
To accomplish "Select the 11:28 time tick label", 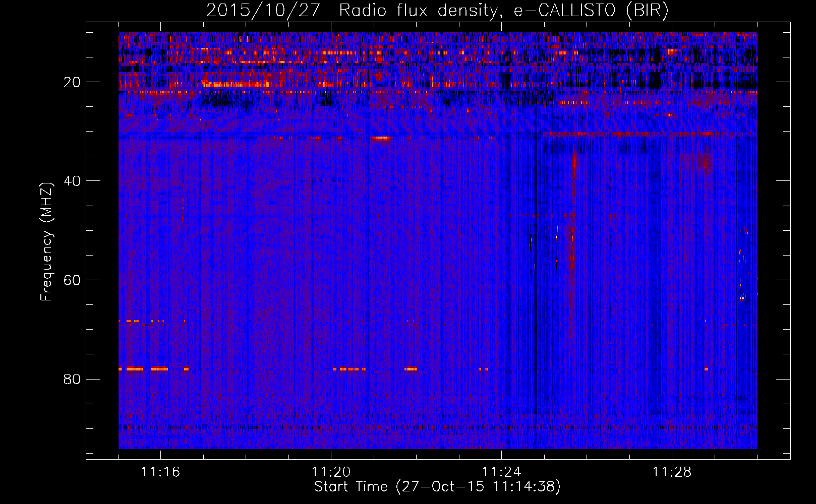I will tap(672, 472).
